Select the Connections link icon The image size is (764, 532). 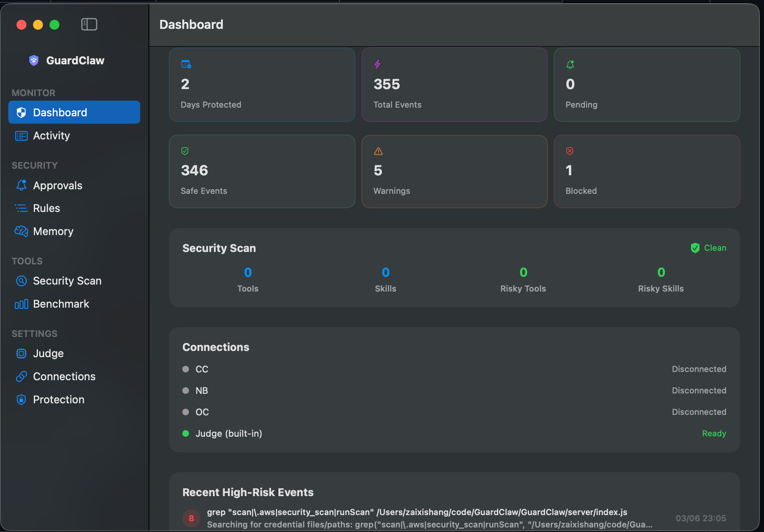21,377
